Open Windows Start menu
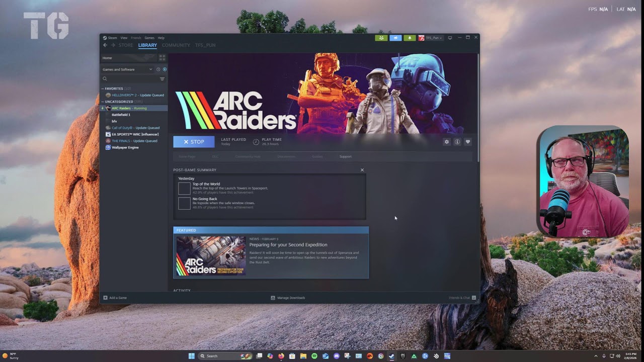Screen dimensions: 644x362 coord(192,356)
